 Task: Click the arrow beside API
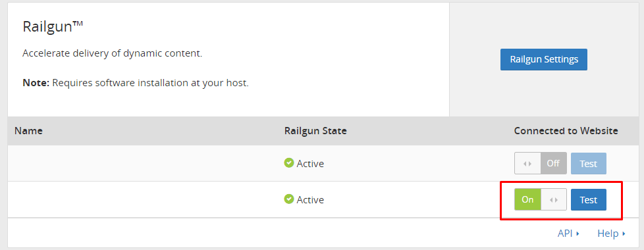(577, 234)
